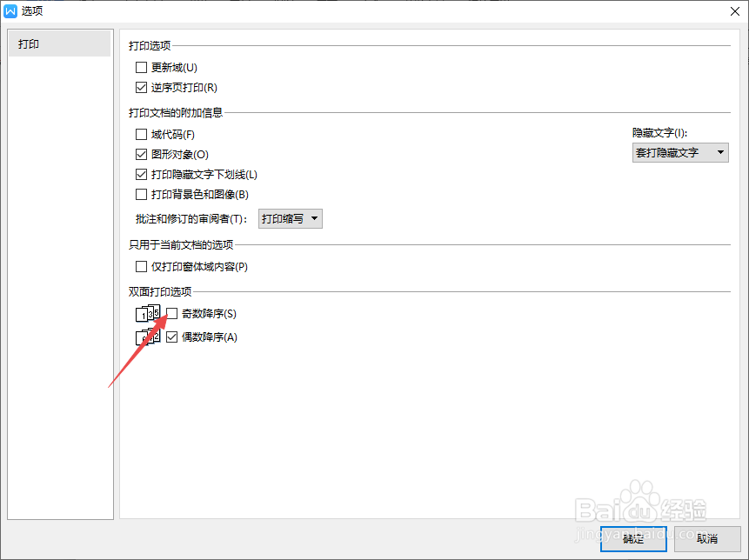The image size is (749, 560).
Task: Click the 选项 dialog title bar text
Action: (32, 10)
